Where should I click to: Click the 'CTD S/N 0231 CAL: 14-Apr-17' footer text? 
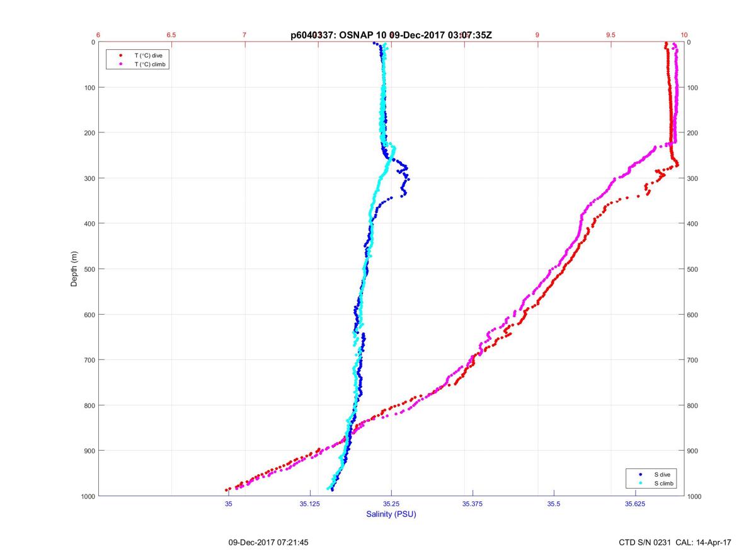coord(675,542)
